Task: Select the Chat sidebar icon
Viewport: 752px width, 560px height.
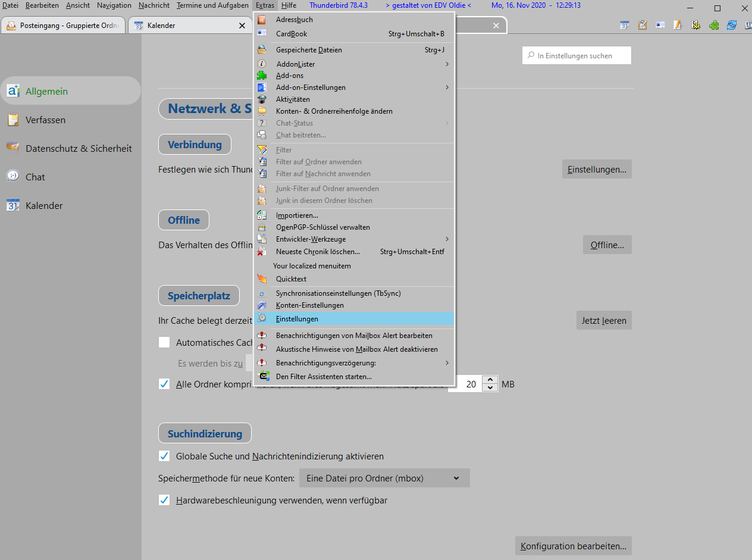Action: point(13,176)
